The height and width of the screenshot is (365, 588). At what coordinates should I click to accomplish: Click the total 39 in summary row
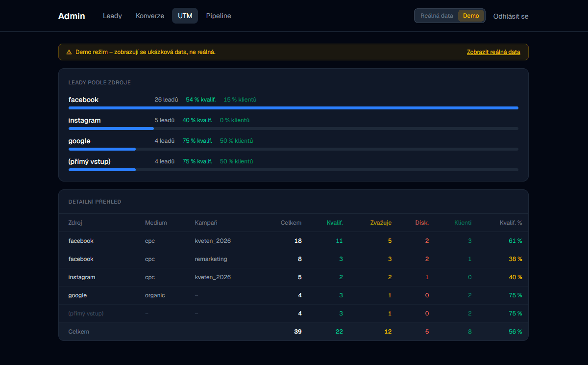(x=298, y=332)
